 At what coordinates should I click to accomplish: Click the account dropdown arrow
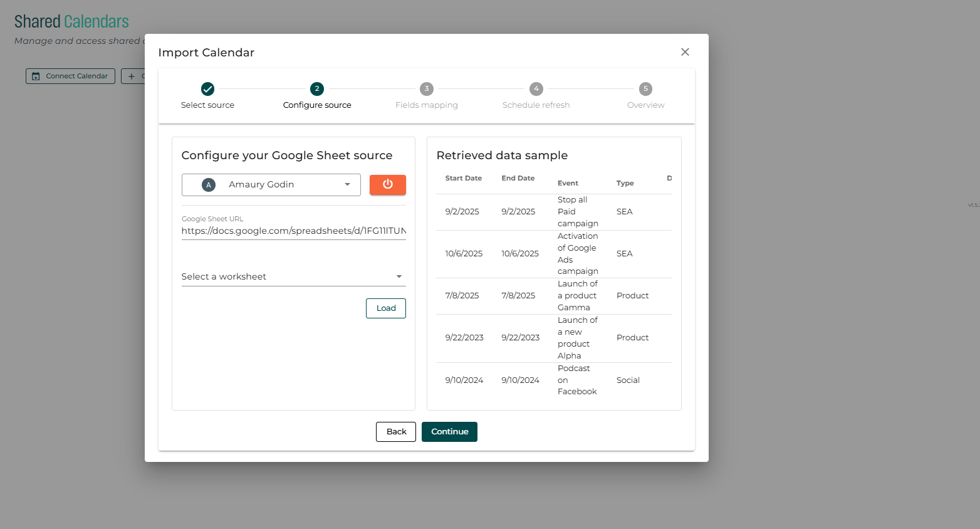[347, 185]
